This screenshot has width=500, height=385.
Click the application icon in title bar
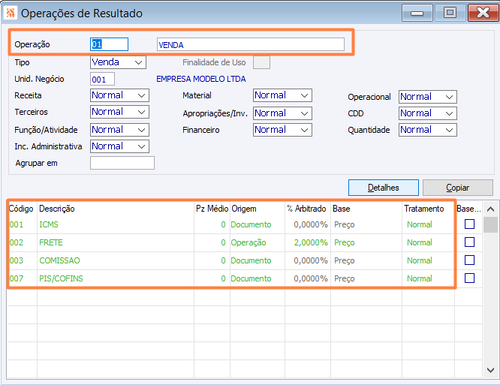coord(11,13)
